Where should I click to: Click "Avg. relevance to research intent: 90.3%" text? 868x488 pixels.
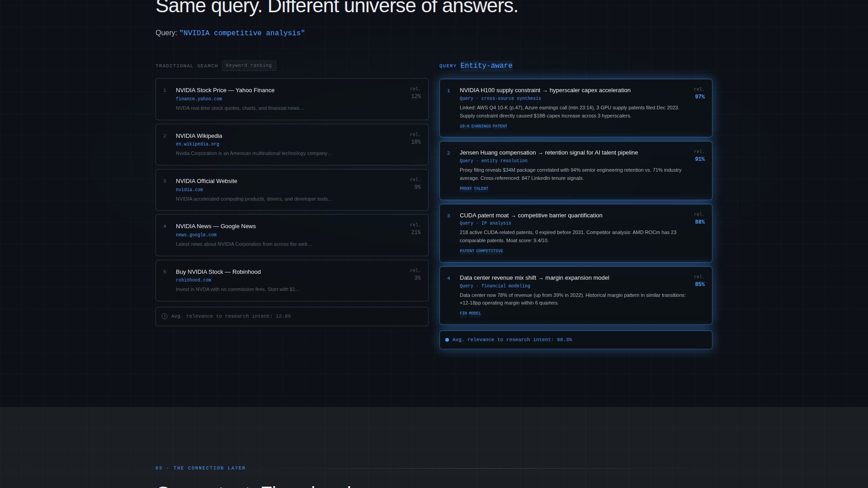coord(512,340)
